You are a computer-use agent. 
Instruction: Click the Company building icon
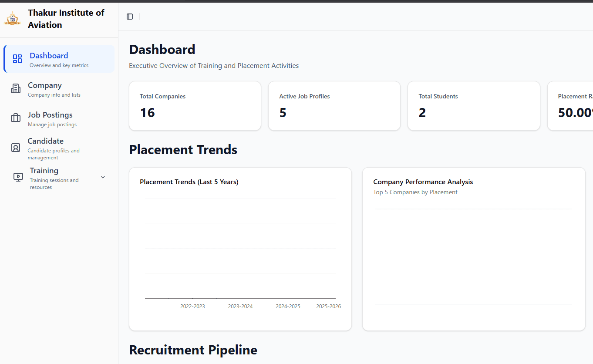16,88
